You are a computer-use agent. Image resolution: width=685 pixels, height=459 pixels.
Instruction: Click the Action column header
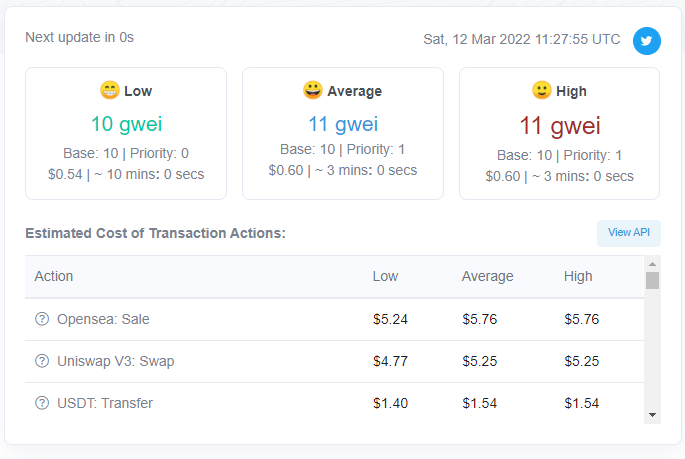(x=54, y=276)
